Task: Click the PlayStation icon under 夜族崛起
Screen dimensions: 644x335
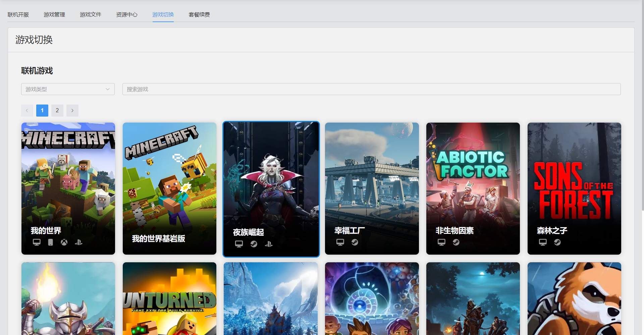Action: point(269,244)
